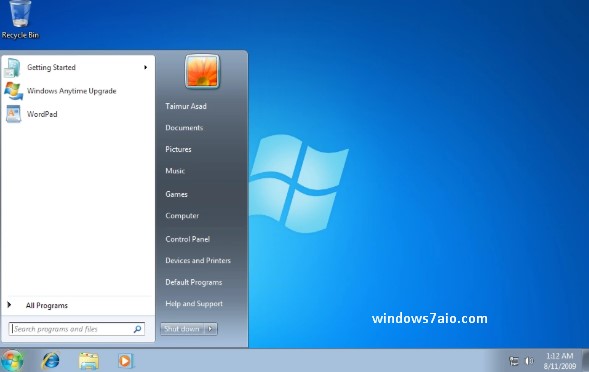The height and width of the screenshot is (372, 589).
Task: Click the user account flower picture
Action: click(x=202, y=71)
